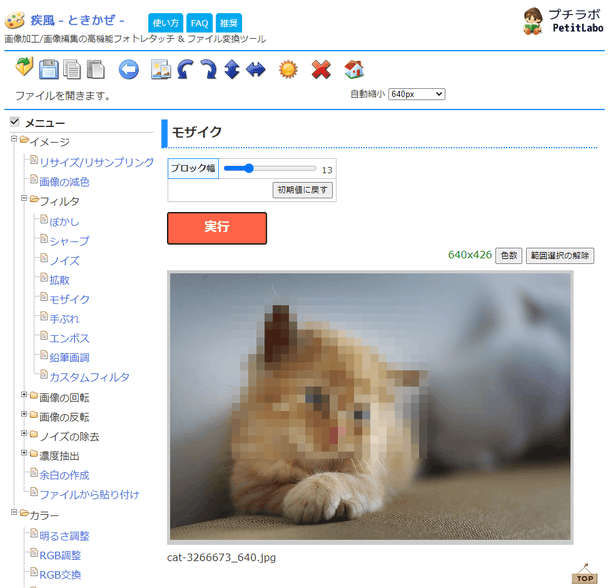Click the PetitLabo character logo

click(533, 22)
